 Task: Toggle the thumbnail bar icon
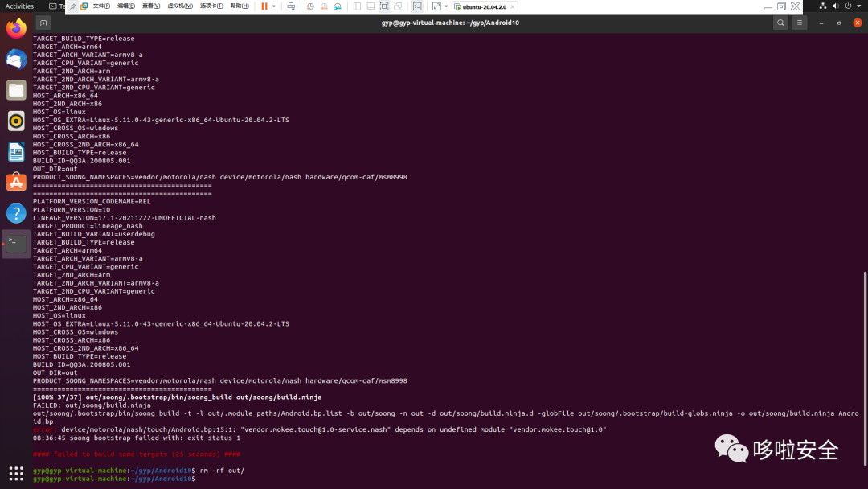click(x=371, y=6)
